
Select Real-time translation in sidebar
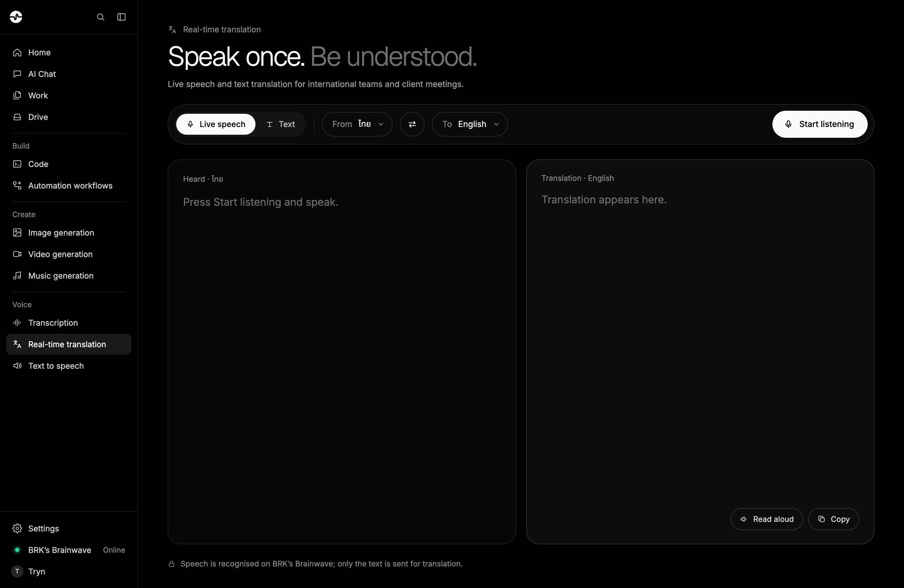point(69,344)
